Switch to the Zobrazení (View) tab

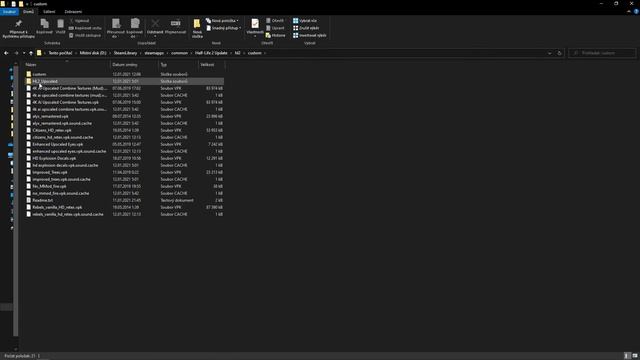pyautogui.click(x=73, y=11)
